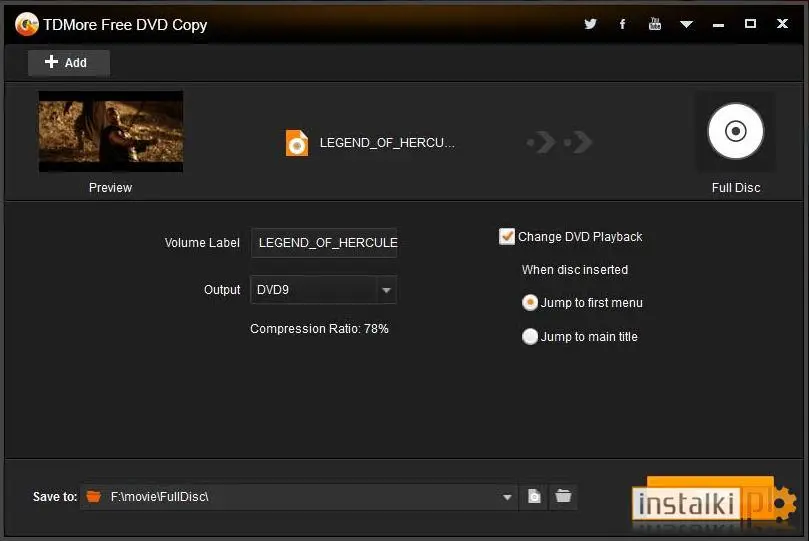The height and width of the screenshot is (541, 809).
Task: Click the Compression Ratio: 78% text
Action: pos(319,329)
